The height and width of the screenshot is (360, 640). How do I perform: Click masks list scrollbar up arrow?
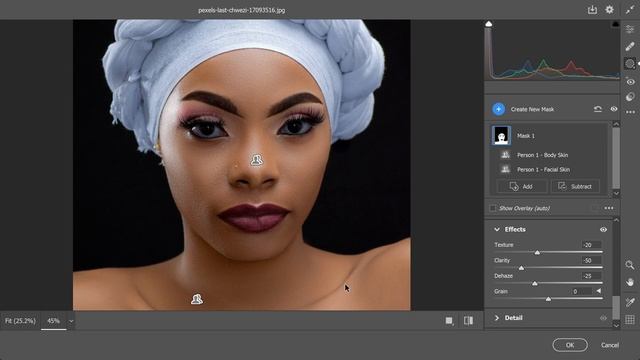(616, 124)
